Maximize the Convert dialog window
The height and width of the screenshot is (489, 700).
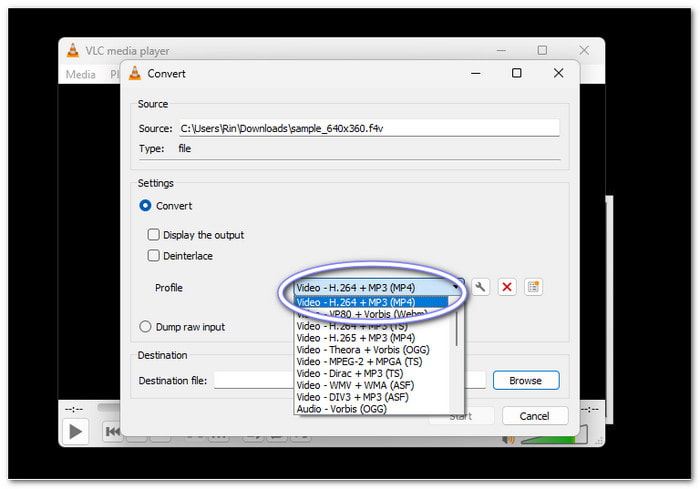pyautogui.click(x=517, y=73)
